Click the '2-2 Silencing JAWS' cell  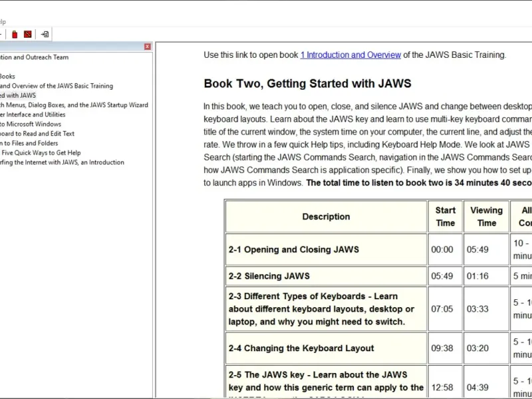click(326, 276)
